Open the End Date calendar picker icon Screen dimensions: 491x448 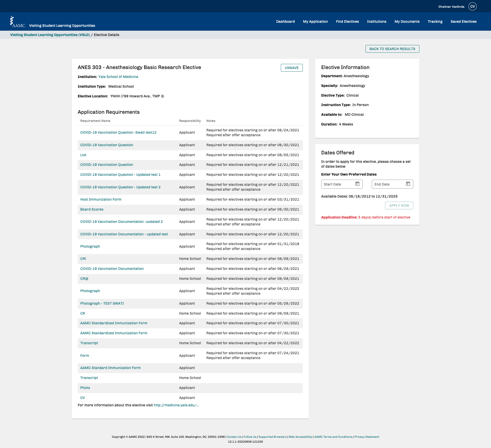click(408, 184)
